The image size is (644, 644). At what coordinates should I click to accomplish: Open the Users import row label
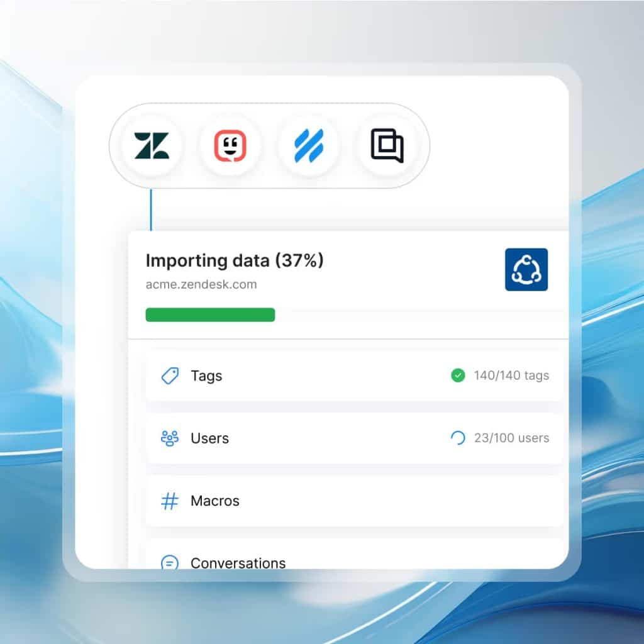point(209,438)
